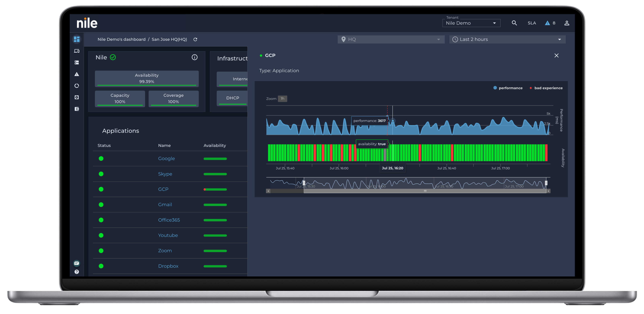Click the GCP availability bar
Viewport: 644px width, 314px height.
tap(215, 189)
